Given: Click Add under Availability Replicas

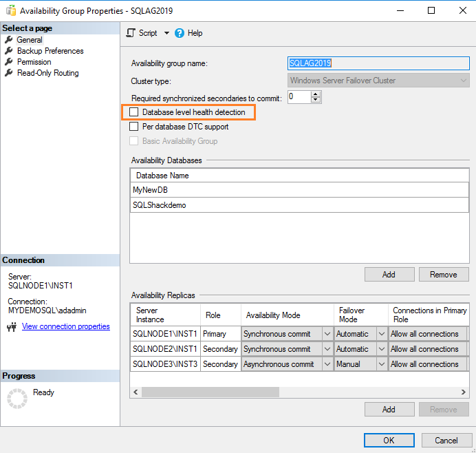Looking at the screenshot, I should point(389,410).
